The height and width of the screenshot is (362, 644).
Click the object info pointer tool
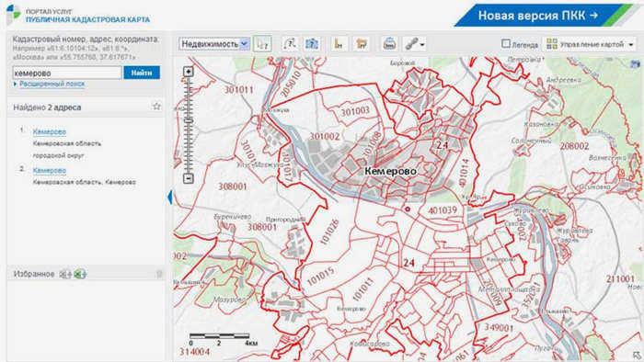tap(262, 44)
